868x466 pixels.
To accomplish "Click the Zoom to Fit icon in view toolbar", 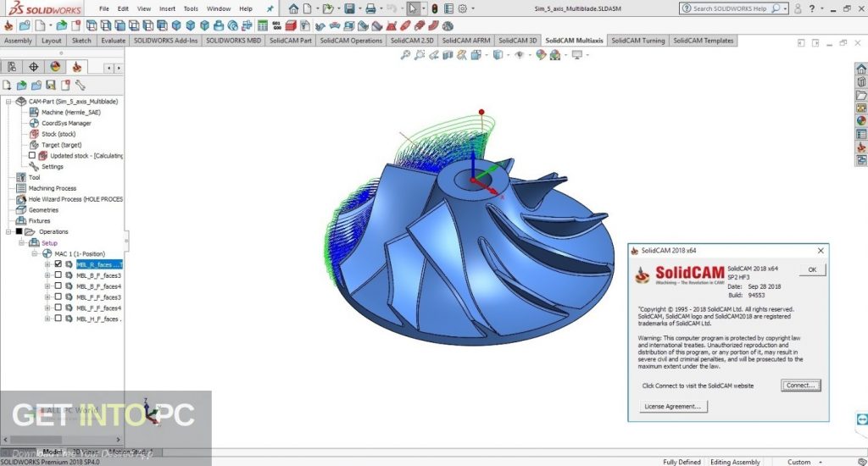I will [x=406, y=55].
